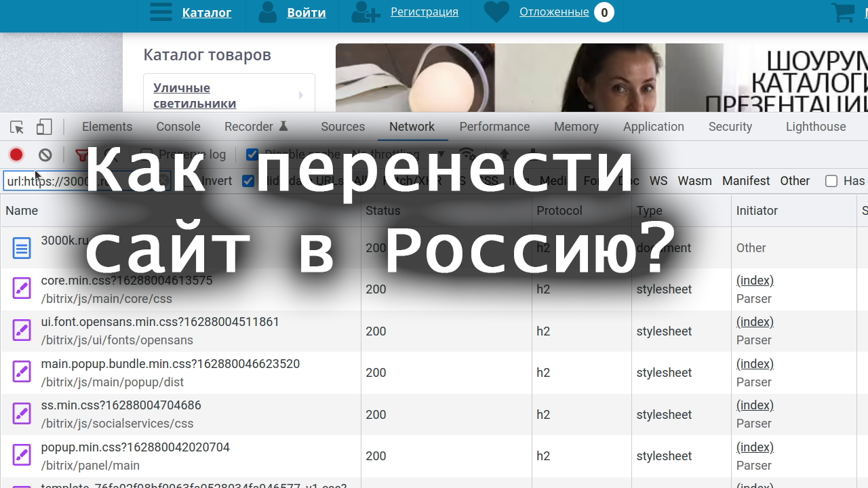868x488 pixels.
Task: Click the (index) initiator link for popup.min.css
Action: [x=755, y=447]
